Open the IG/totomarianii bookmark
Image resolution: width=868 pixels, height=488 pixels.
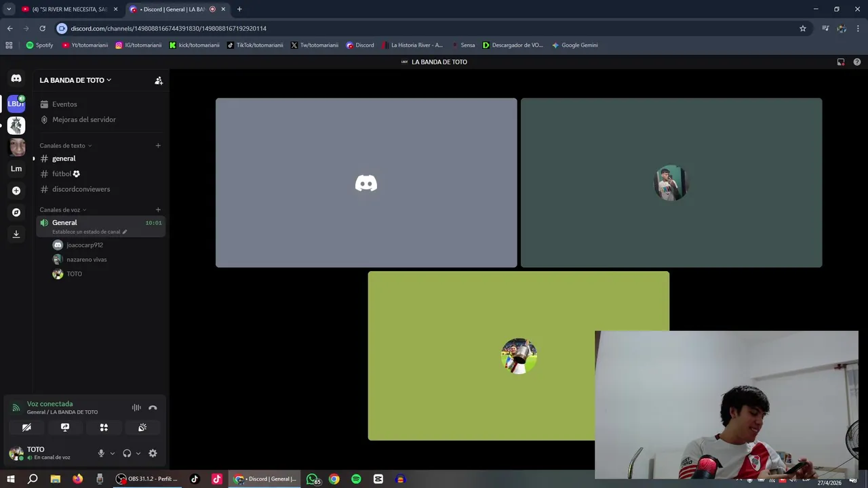pos(138,45)
